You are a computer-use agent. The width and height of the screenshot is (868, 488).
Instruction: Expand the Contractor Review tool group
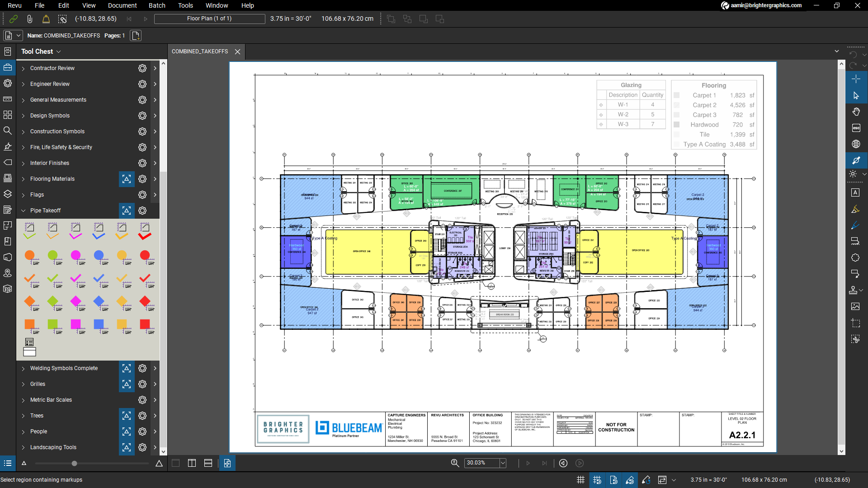[23, 68]
